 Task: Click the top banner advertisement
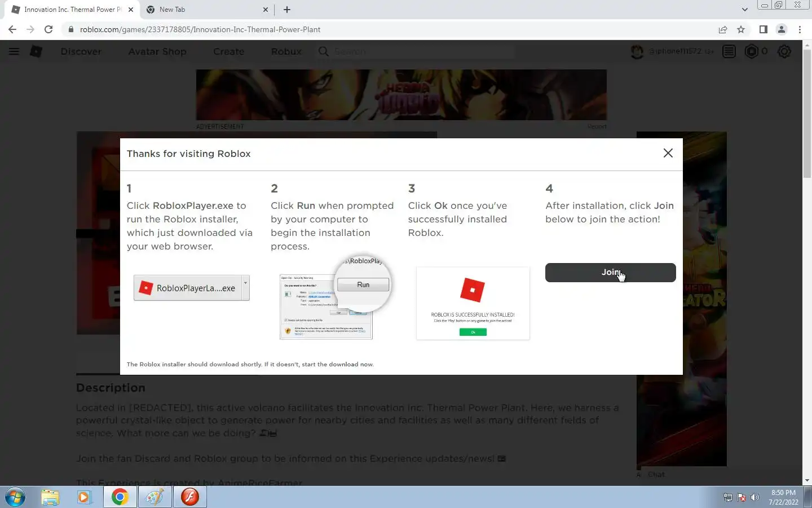pos(401,94)
